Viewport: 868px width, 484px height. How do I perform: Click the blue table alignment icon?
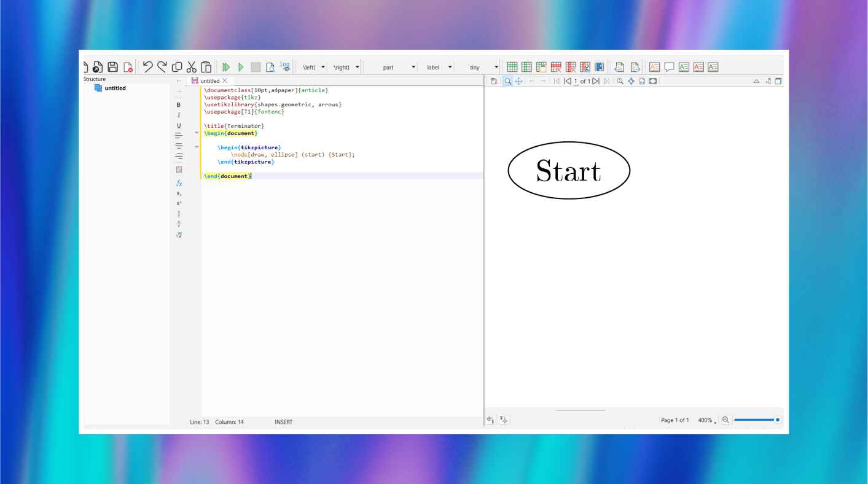tap(600, 67)
